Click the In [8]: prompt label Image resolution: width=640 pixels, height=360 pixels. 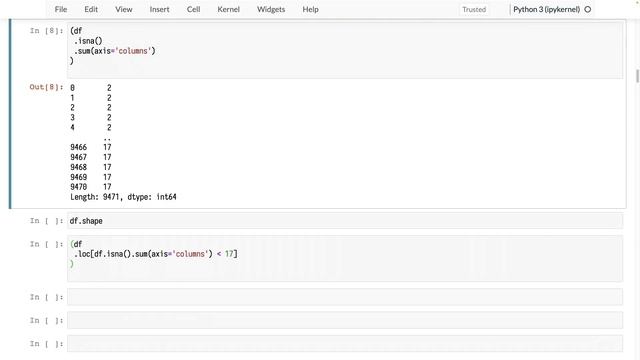[47, 31]
